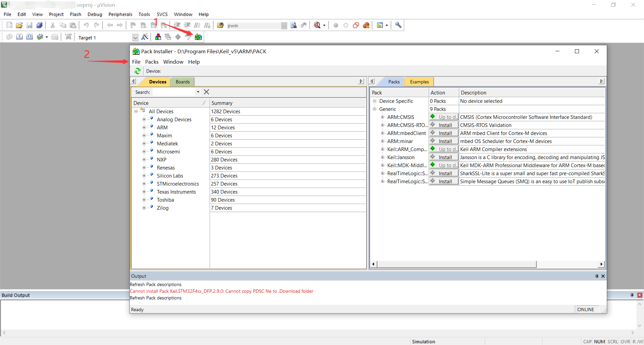Pin the Build Output panel
This screenshot has height=345, width=644.
pos(632,295)
